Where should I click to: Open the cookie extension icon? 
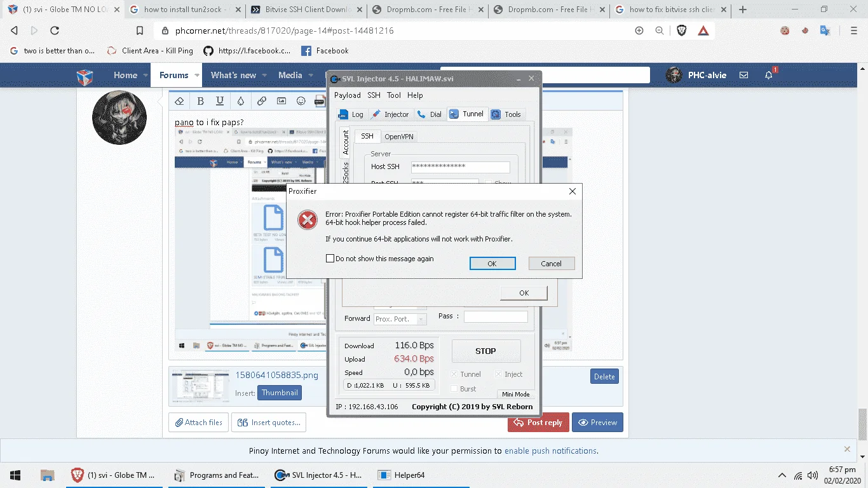click(785, 30)
